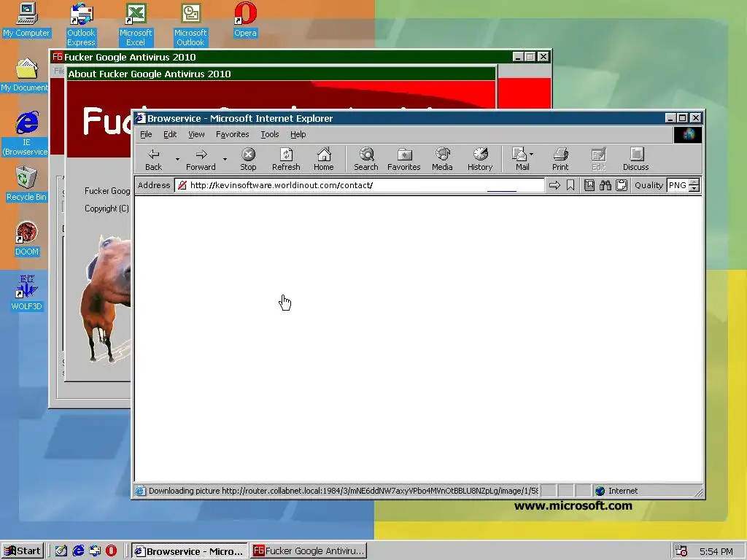Show the History pane
The image size is (747, 560).
coord(480,160)
